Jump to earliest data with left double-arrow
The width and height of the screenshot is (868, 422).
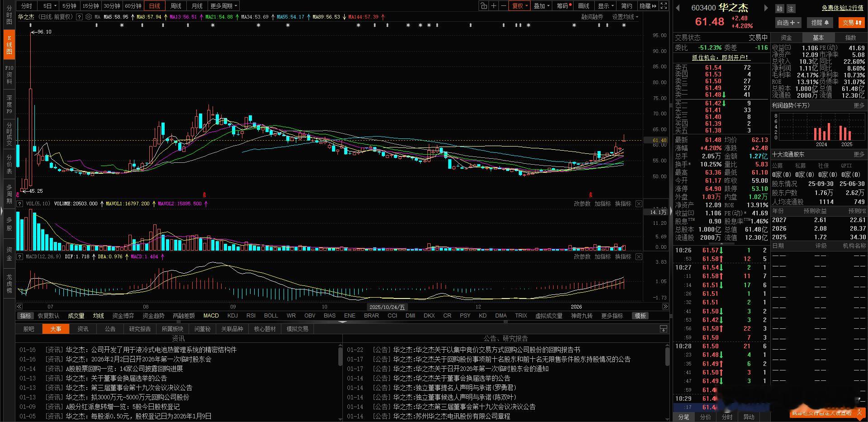pos(19,307)
